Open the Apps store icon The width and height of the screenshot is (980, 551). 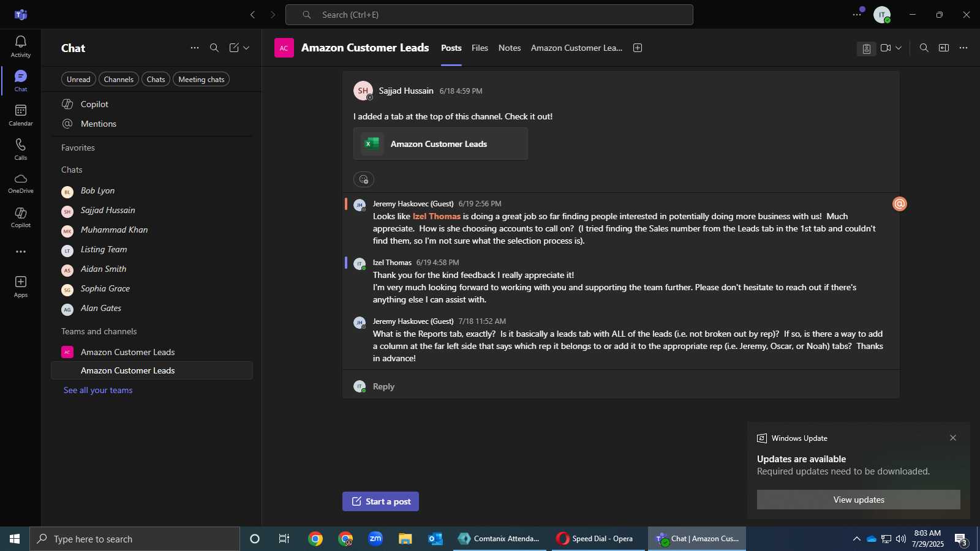coord(20,287)
